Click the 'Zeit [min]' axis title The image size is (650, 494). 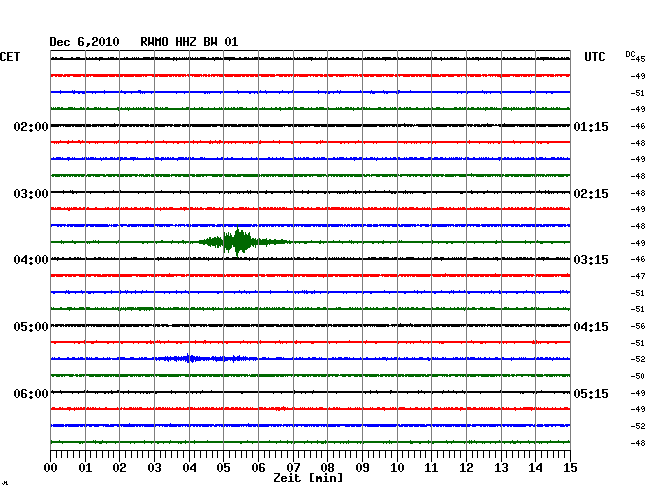pyautogui.click(x=308, y=478)
